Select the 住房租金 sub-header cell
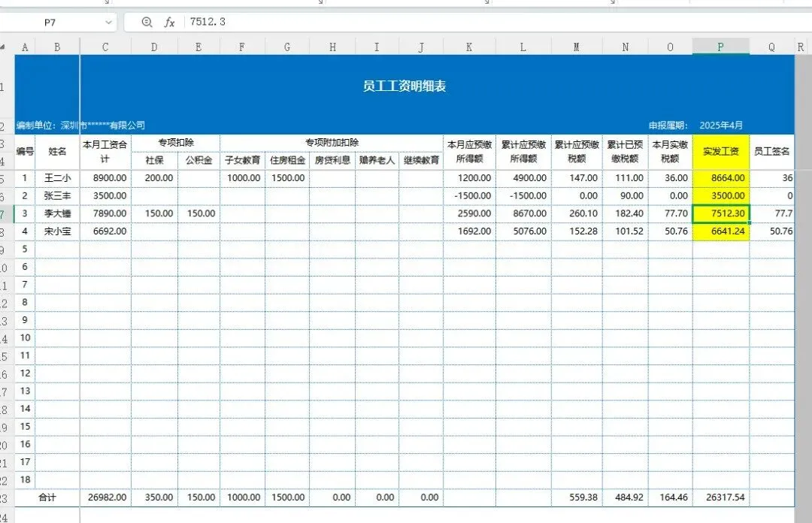This screenshot has height=523, width=812. [x=287, y=160]
